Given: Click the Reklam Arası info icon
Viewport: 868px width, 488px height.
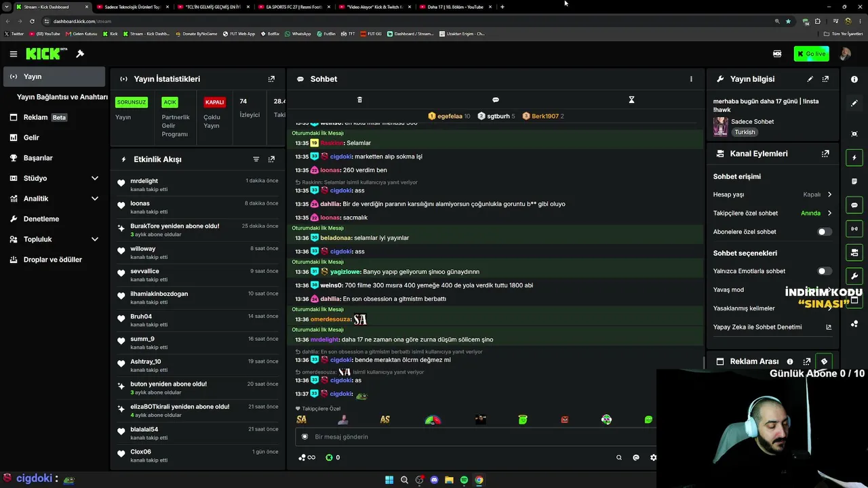Looking at the screenshot, I should tap(790, 361).
